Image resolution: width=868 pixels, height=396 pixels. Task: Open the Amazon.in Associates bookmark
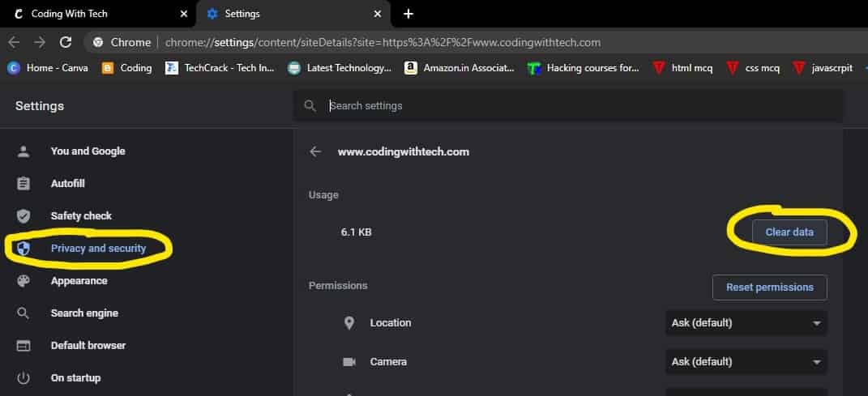pos(460,68)
